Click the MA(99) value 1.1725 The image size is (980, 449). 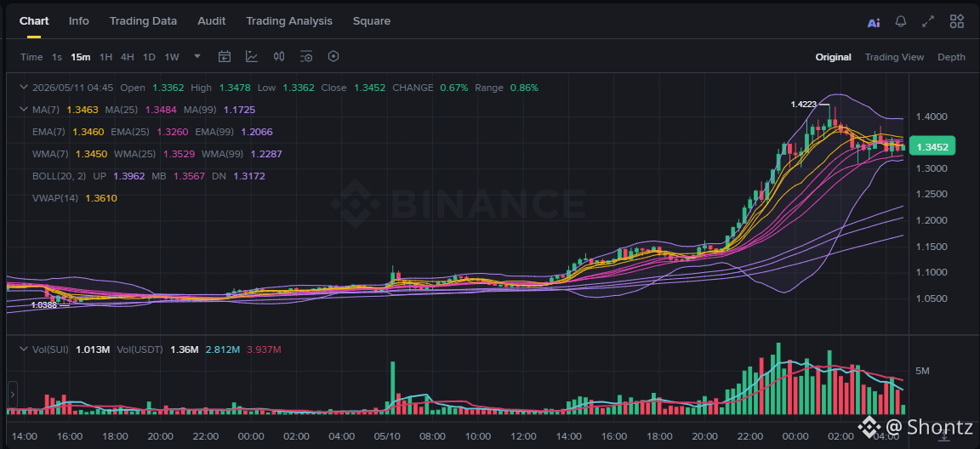click(239, 110)
